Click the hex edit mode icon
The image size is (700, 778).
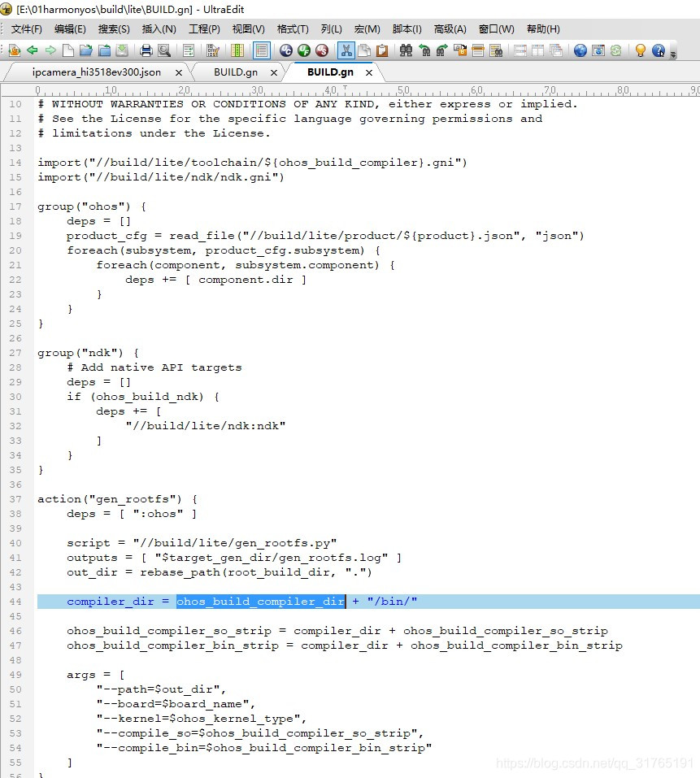213,50
